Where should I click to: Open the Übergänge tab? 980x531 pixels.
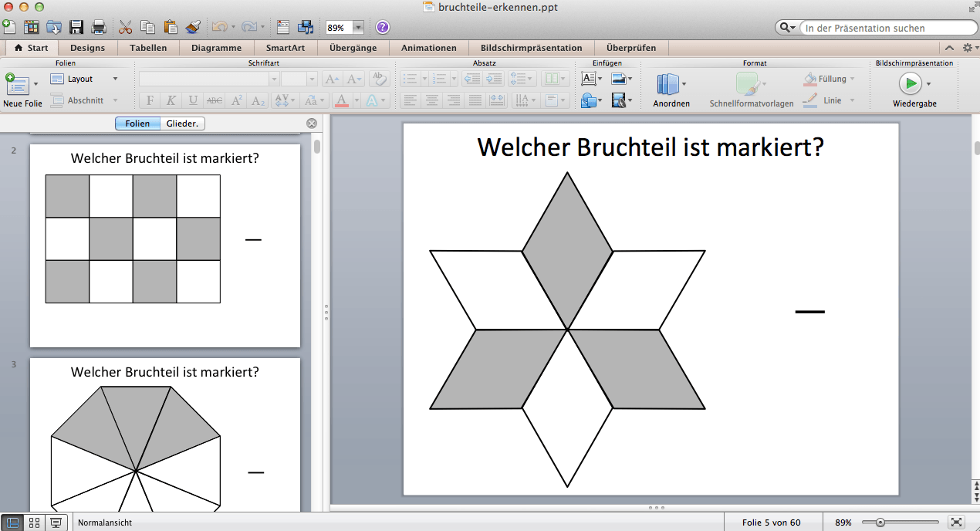(353, 48)
